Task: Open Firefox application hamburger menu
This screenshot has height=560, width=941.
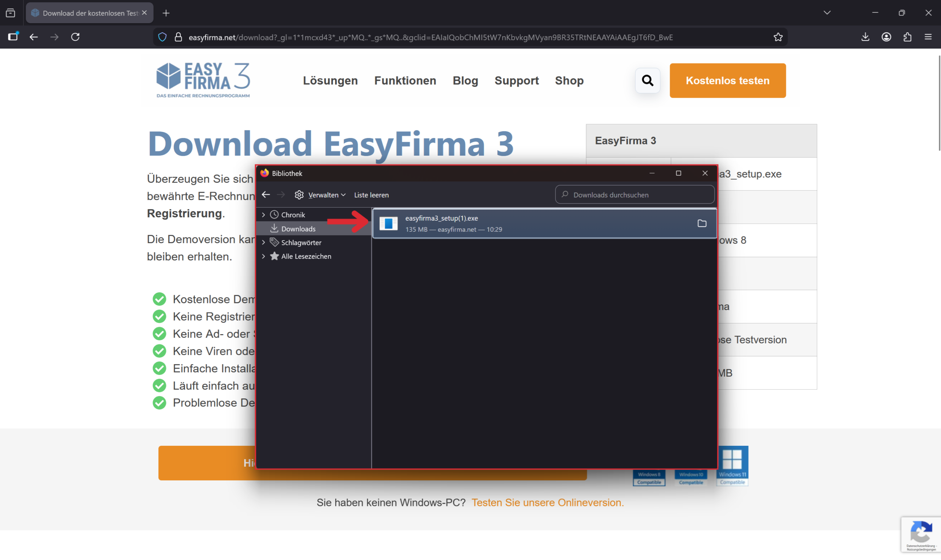Action: (928, 37)
